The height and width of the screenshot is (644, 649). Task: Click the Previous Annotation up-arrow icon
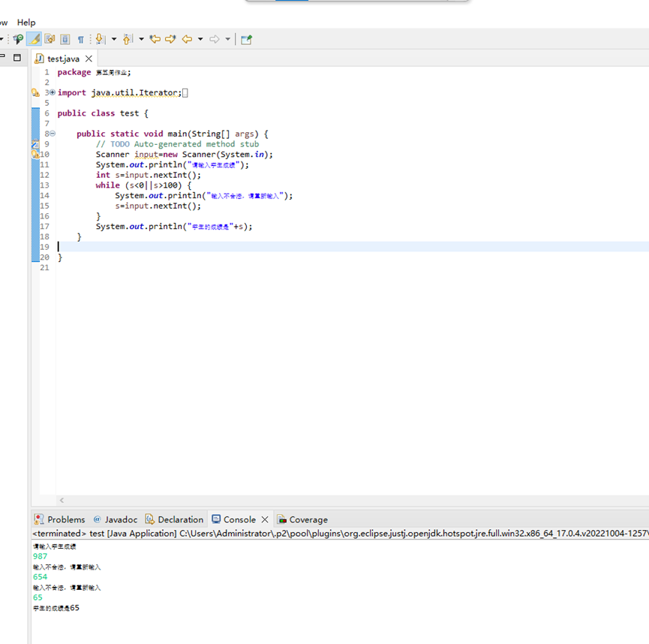click(x=128, y=39)
